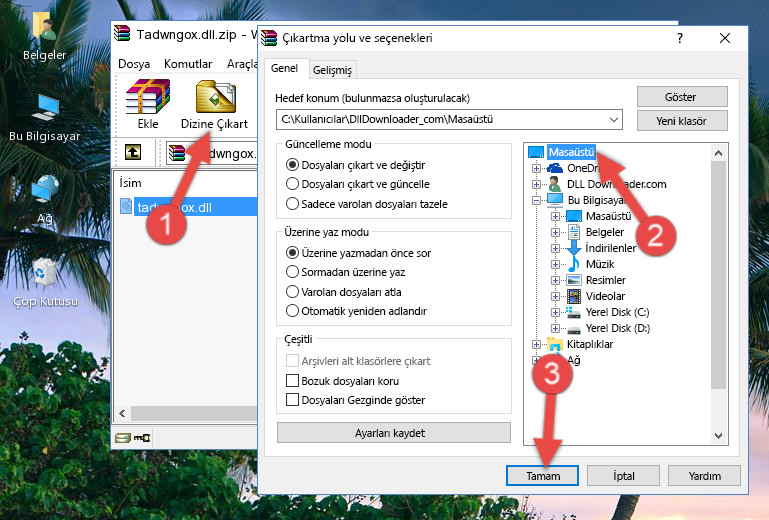The height and width of the screenshot is (520, 769).
Task: Open the Hedef konum path dropdown
Action: [x=614, y=119]
